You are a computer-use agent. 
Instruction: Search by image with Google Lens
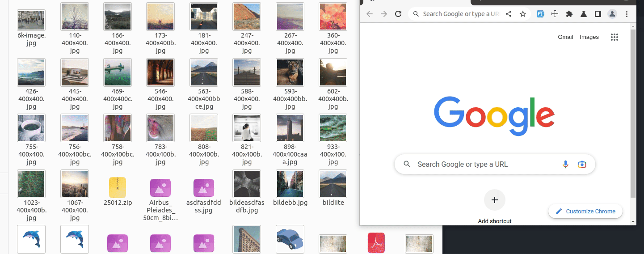(582, 164)
